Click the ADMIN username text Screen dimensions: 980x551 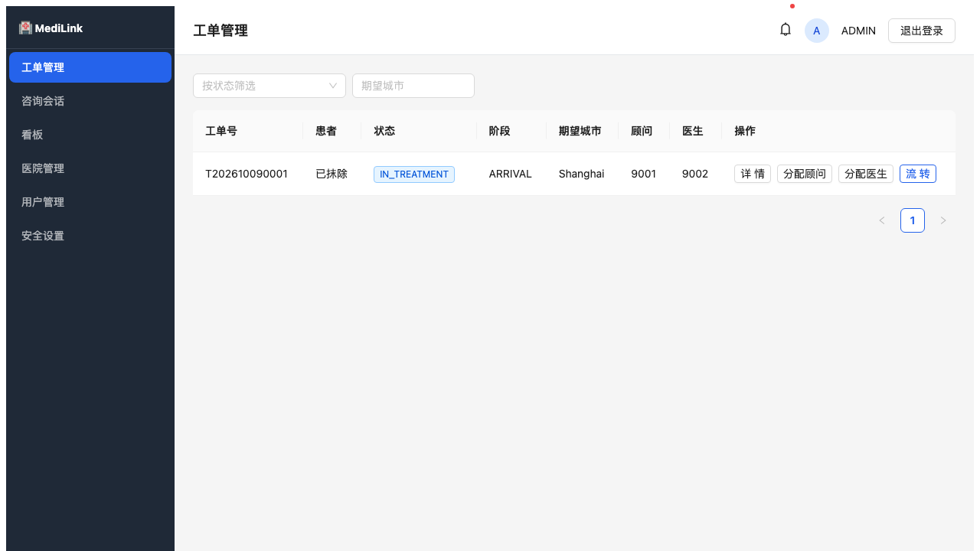[x=858, y=31]
